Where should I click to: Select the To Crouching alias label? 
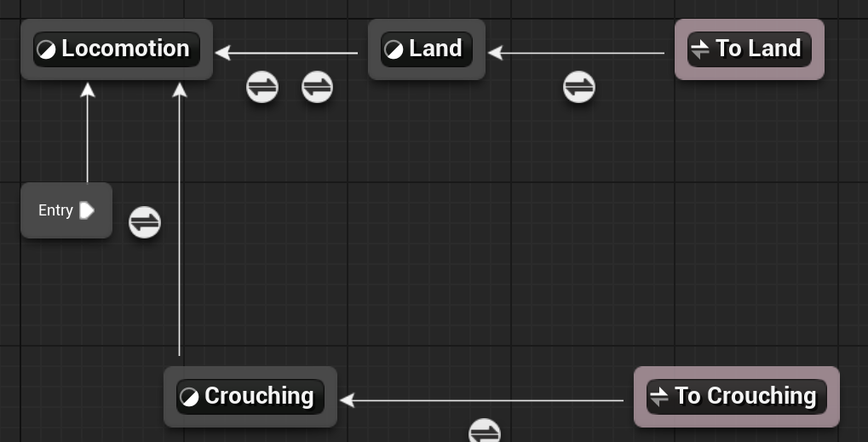(745, 396)
